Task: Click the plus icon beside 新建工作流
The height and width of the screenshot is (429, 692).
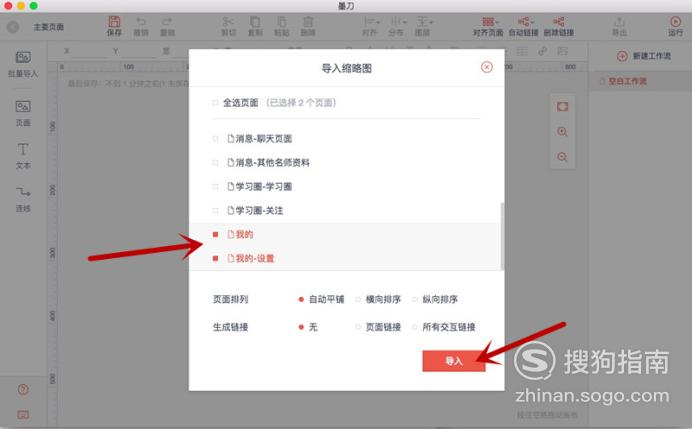Action: [622, 56]
